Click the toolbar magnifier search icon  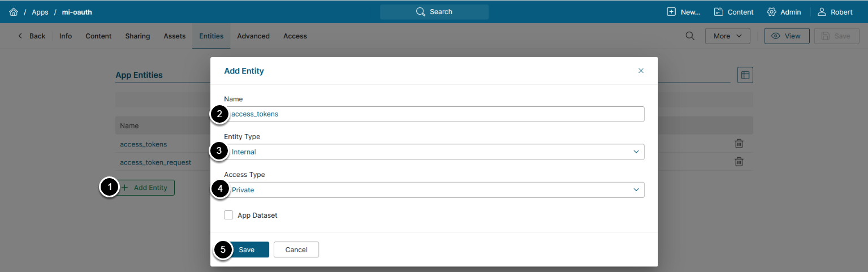tap(690, 36)
